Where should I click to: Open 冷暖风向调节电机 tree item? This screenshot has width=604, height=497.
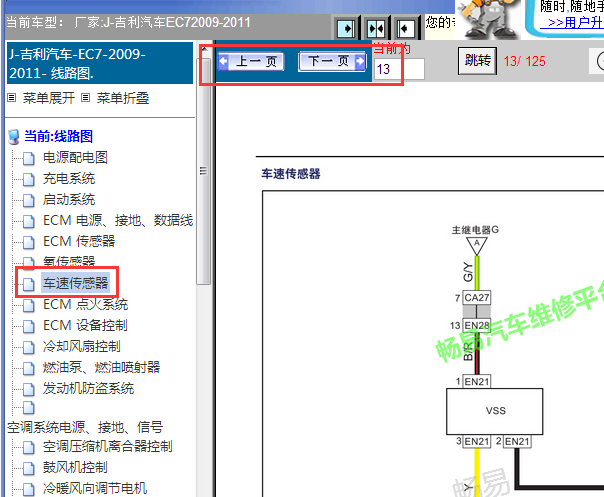(x=95, y=488)
